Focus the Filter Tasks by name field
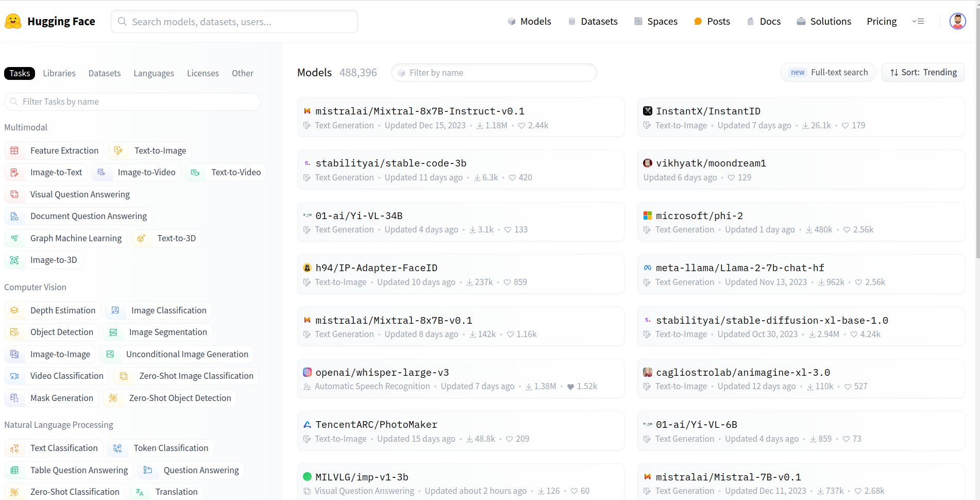 pyautogui.click(x=132, y=102)
